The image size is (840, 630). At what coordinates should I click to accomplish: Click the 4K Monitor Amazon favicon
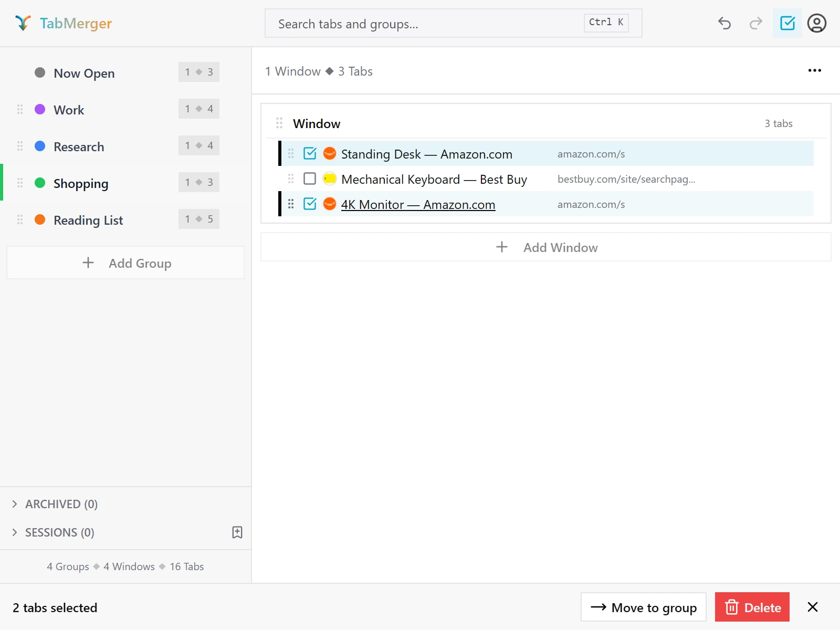pos(330,204)
